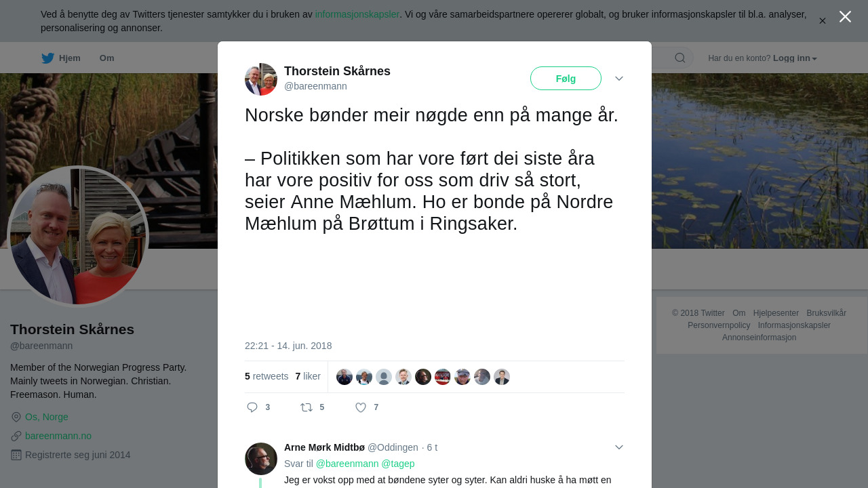This screenshot has height=488, width=868.
Task: Open Arne Mørk Midtbø's profile picture
Action: click(261, 459)
